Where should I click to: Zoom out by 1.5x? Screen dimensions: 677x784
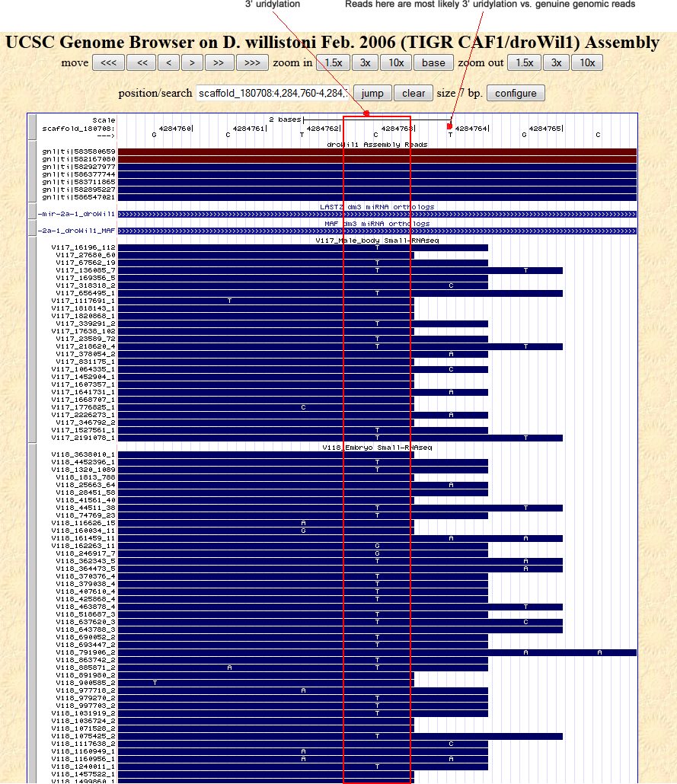(524, 62)
